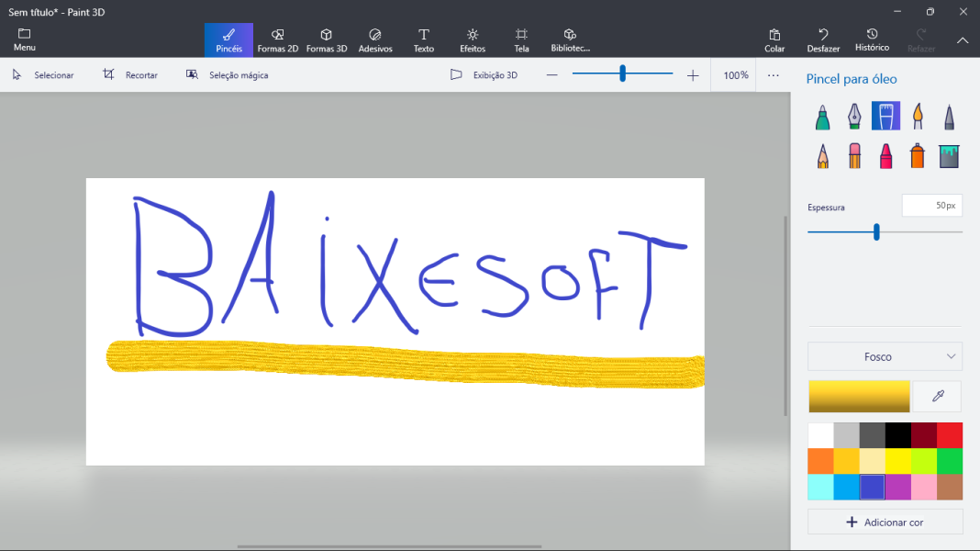Image resolution: width=980 pixels, height=551 pixels.
Task: Choose the Fill tool
Action: point(948,156)
